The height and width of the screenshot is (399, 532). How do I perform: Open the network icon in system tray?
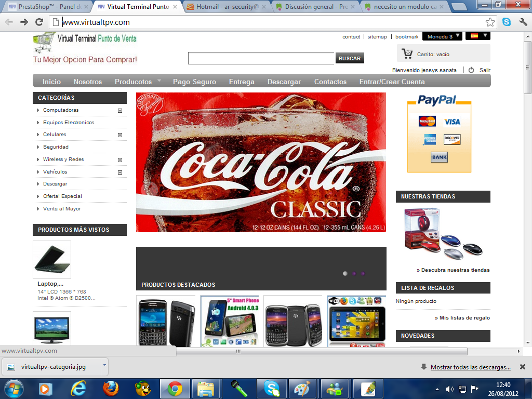(462, 389)
